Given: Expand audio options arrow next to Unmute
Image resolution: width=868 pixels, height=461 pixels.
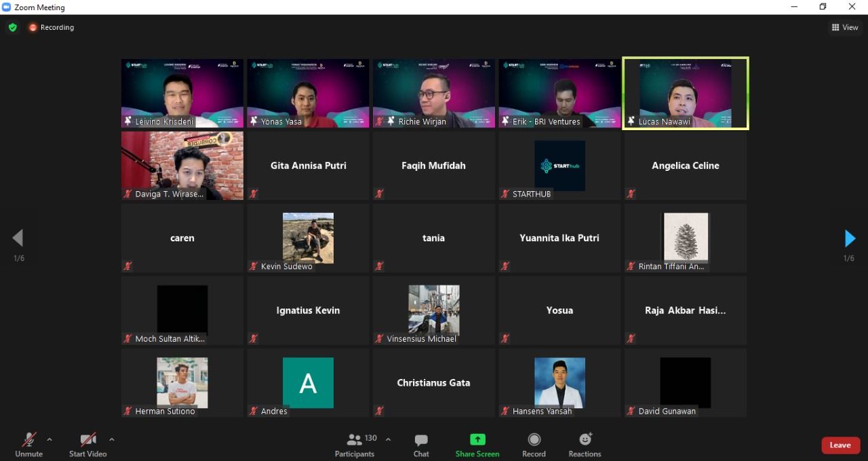Looking at the screenshot, I should click(x=50, y=439).
